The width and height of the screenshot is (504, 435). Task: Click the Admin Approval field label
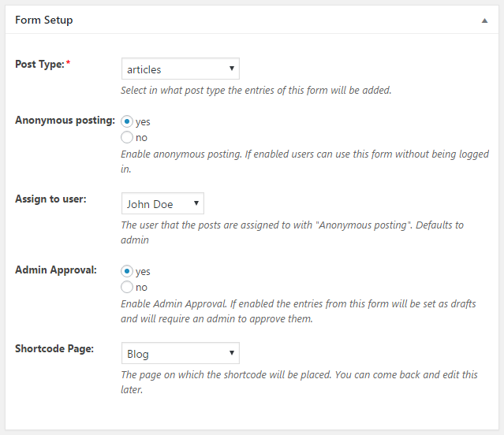point(56,270)
